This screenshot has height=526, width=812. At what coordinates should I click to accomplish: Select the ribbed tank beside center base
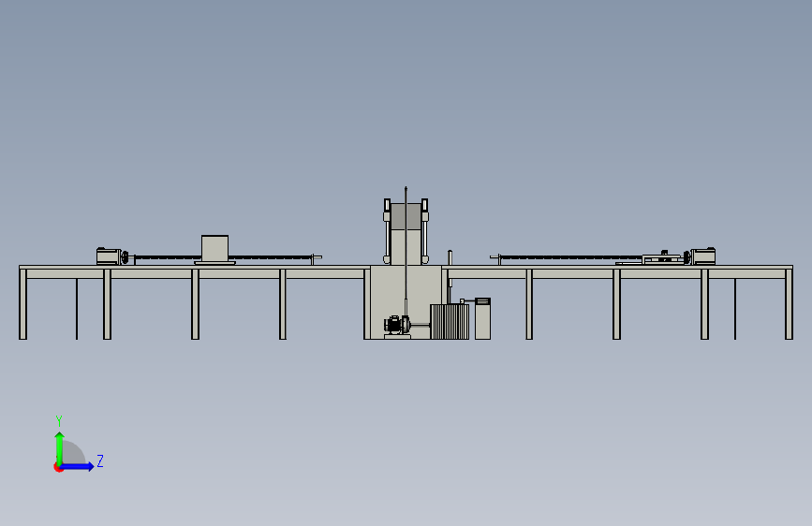(x=450, y=322)
